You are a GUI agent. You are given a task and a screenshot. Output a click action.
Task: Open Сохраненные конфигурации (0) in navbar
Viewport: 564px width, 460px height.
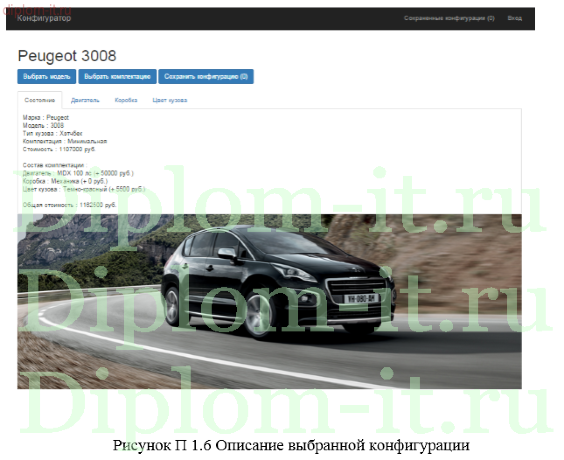point(449,18)
